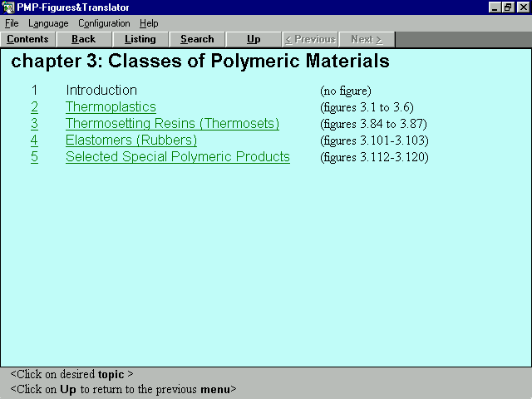The width and height of the screenshot is (532, 399).
Task: Select the Elastomers (Rubbers) link
Action: pyautogui.click(x=131, y=140)
